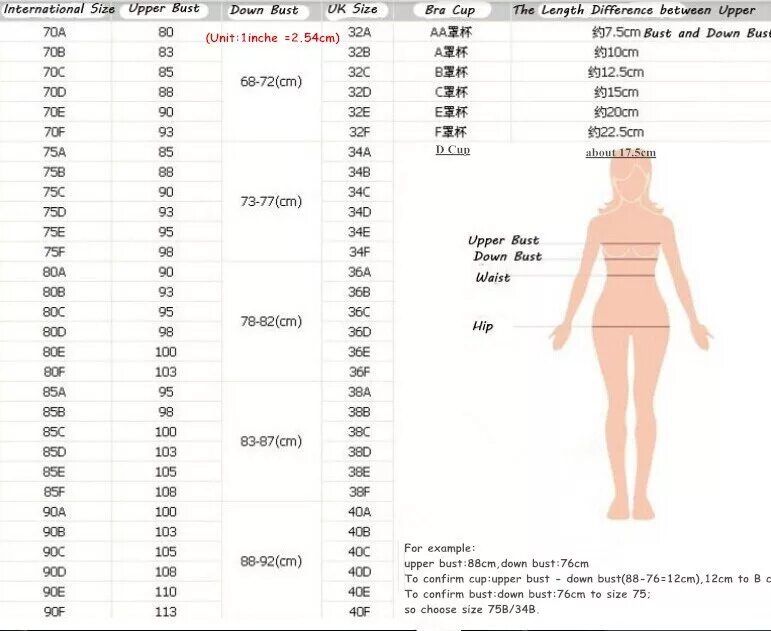Screen dimensions: 771x631
Task: Select the 75B international size cell
Action: point(54,172)
